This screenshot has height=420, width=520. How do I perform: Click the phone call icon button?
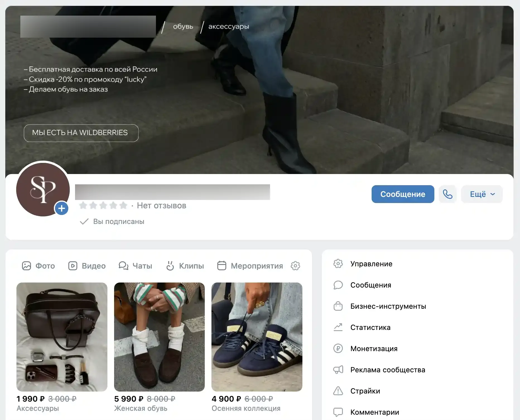[447, 194]
